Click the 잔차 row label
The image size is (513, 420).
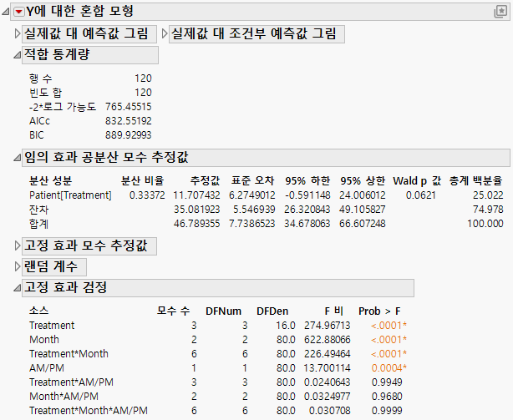tap(38, 210)
